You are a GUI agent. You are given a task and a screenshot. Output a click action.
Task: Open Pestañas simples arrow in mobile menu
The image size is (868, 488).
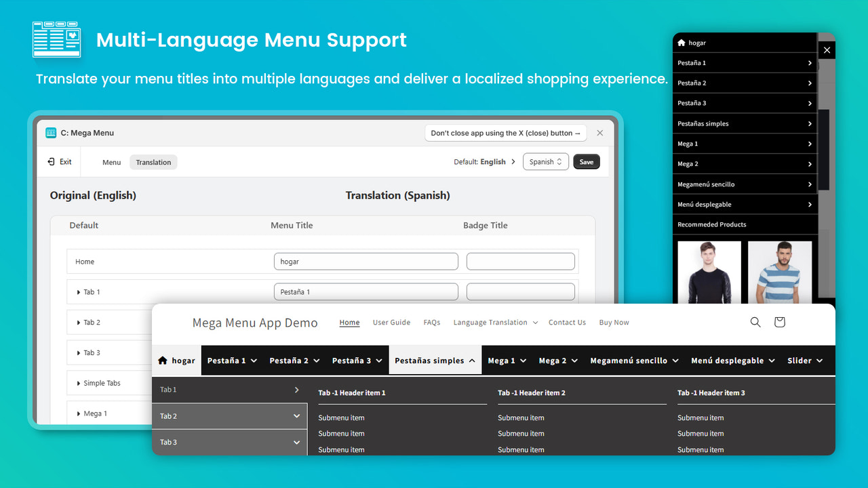810,124
